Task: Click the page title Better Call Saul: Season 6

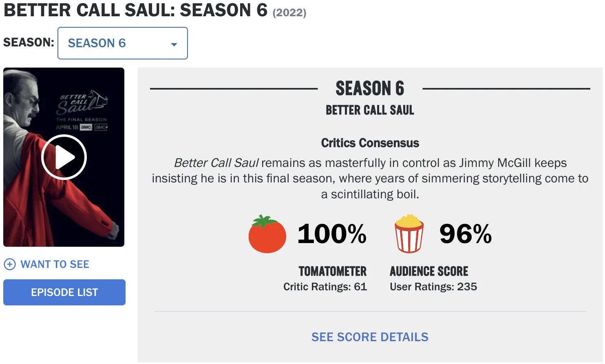Action: (x=135, y=10)
